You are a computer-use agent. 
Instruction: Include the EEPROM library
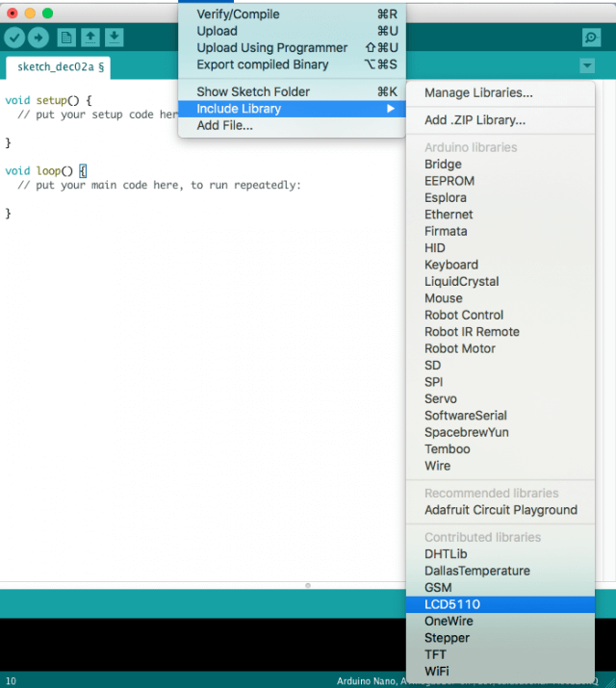point(500,181)
